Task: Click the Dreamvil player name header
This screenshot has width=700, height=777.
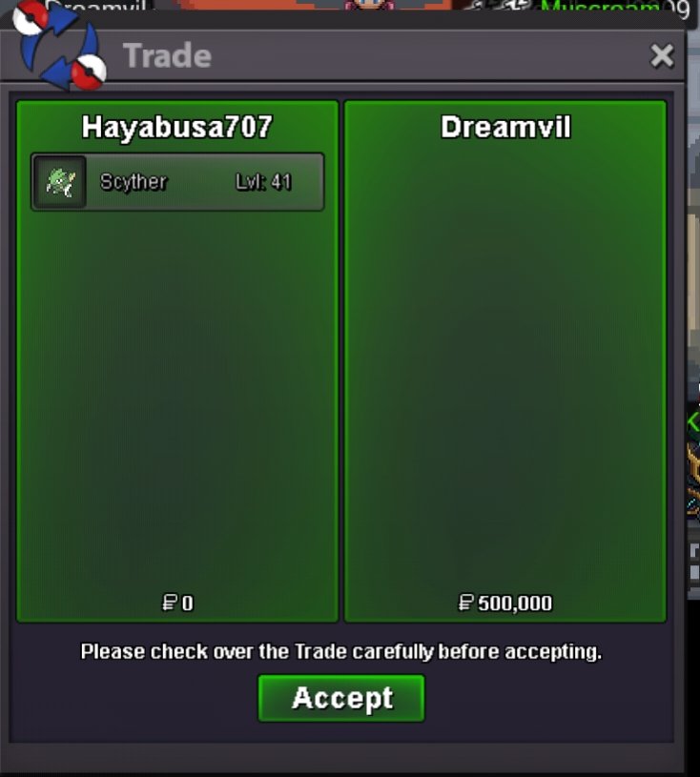Action: tap(505, 128)
